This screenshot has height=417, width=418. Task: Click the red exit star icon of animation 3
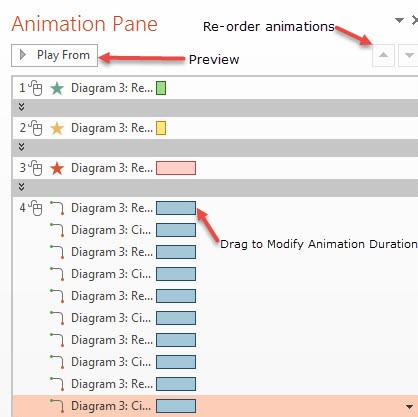[x=57, y=168]
